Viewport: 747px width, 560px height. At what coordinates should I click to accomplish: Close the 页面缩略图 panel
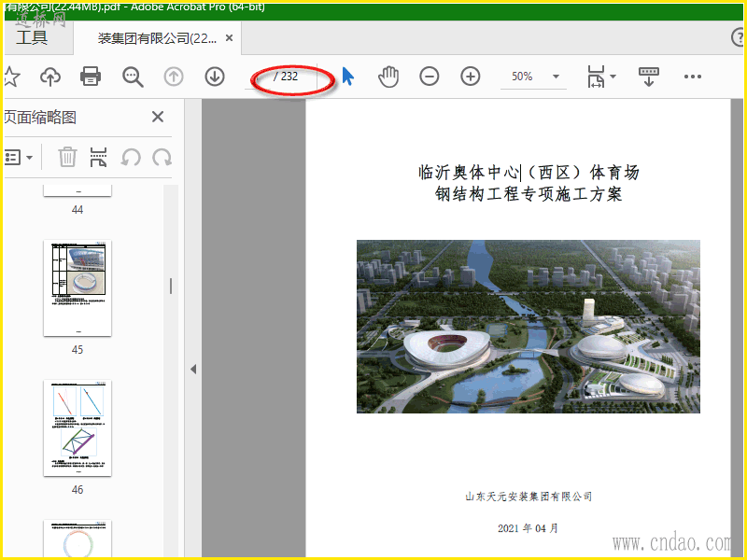point(158,117)
